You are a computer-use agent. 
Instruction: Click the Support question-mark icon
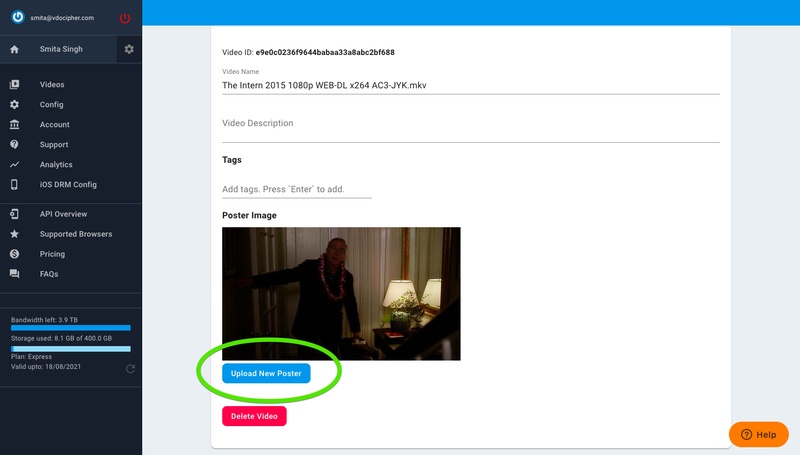(x=14, y=144)
